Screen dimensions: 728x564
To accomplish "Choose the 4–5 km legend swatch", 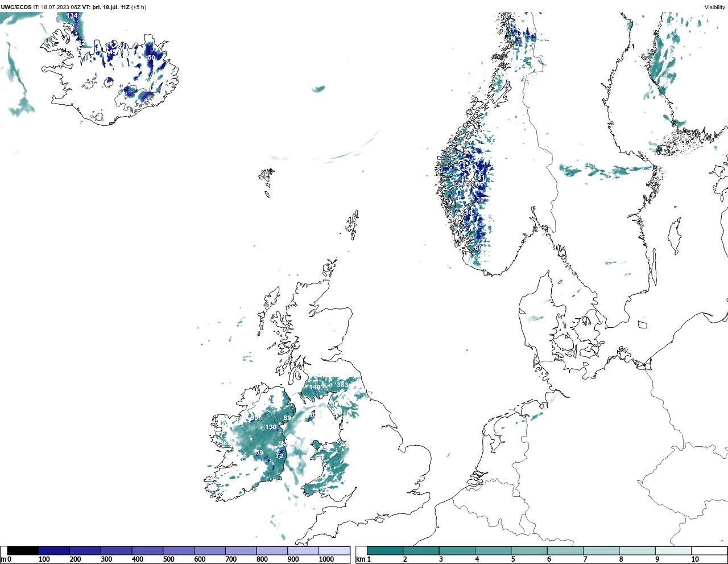I will click(x=493, y=550).
